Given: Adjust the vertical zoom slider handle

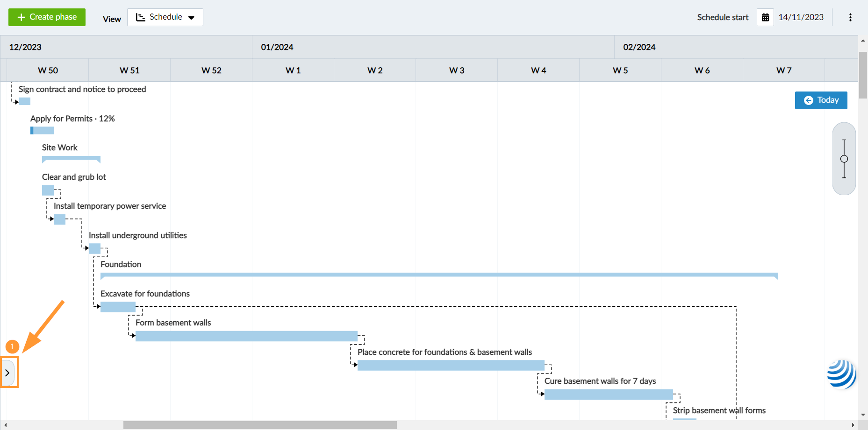Looking at the screenshot, I should coord(844,159).
